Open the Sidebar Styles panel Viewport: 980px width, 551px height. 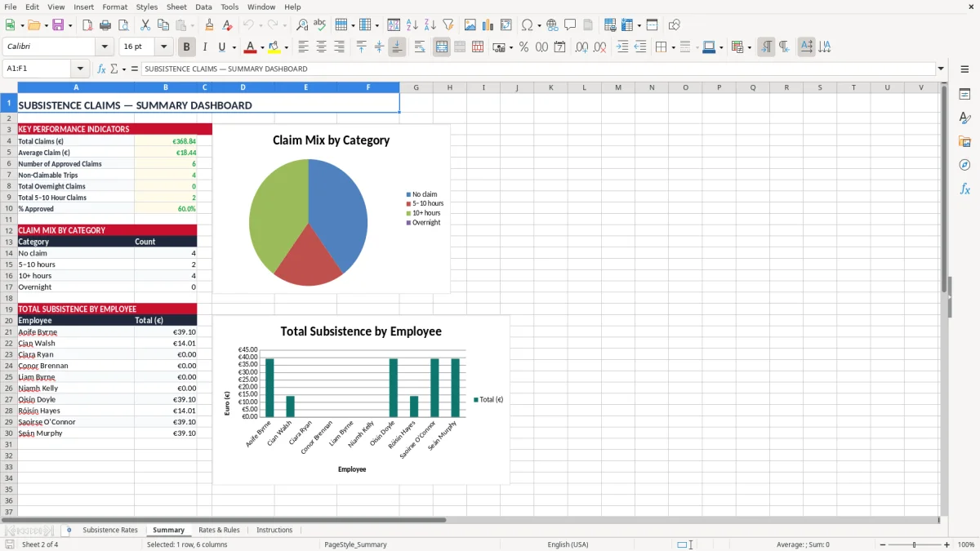pos(964,118)
